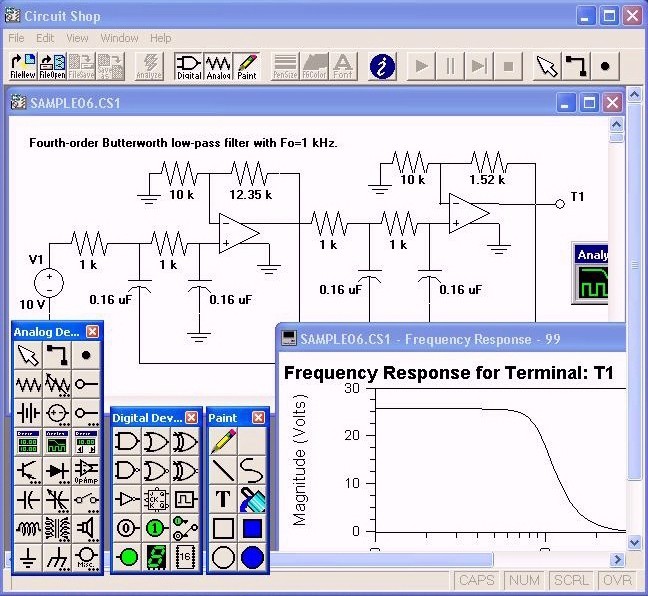Pick the inductor coil in Analog palette
Viewport: 648px width, 596px height.
pos(28,529)
